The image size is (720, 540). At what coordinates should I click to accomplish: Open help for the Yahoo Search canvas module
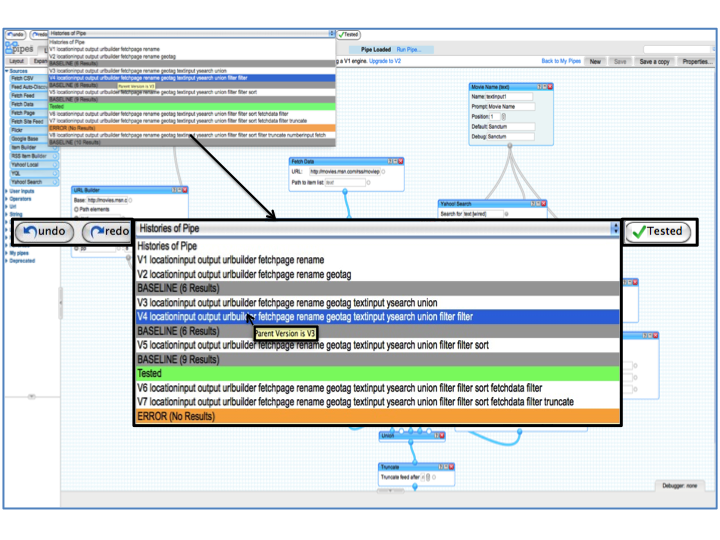(533, 203)
